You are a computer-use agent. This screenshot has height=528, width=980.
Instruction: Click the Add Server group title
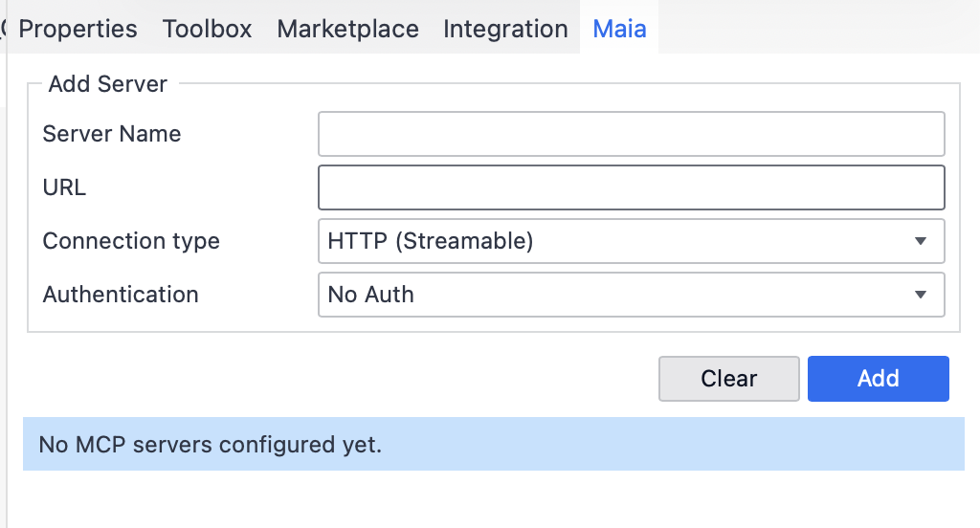(x=107, y=84)
